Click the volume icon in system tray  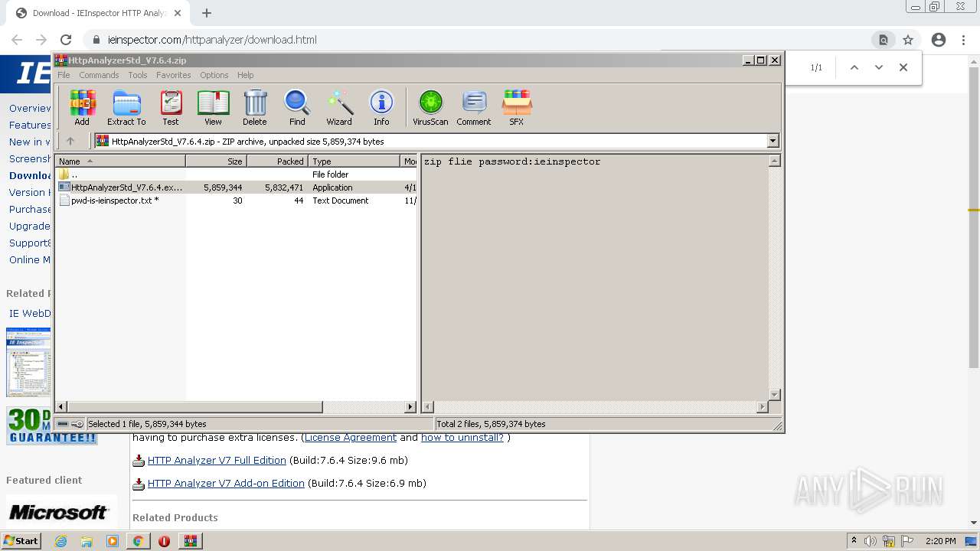click(x=871, y=541)
